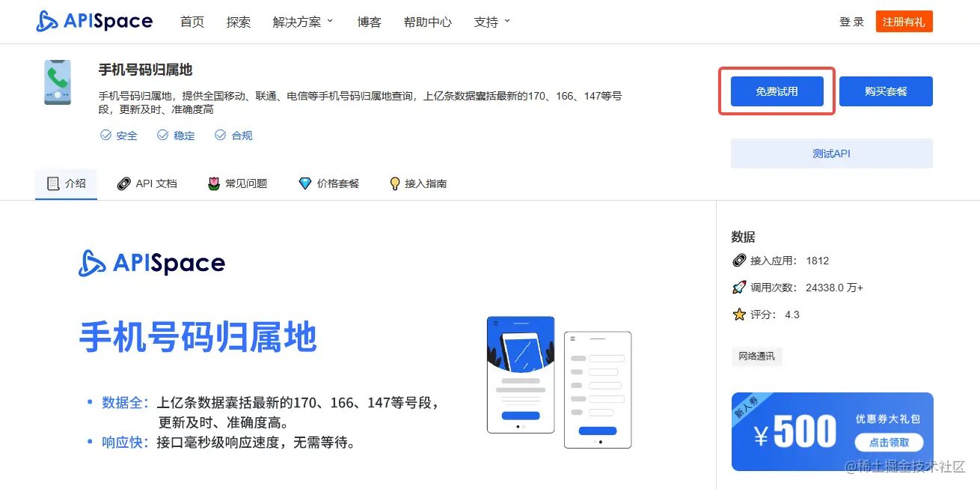This screenshot has height=489, width=980.
Task: Click the document icon on 介绍 tab
Action: click(53, 183)
